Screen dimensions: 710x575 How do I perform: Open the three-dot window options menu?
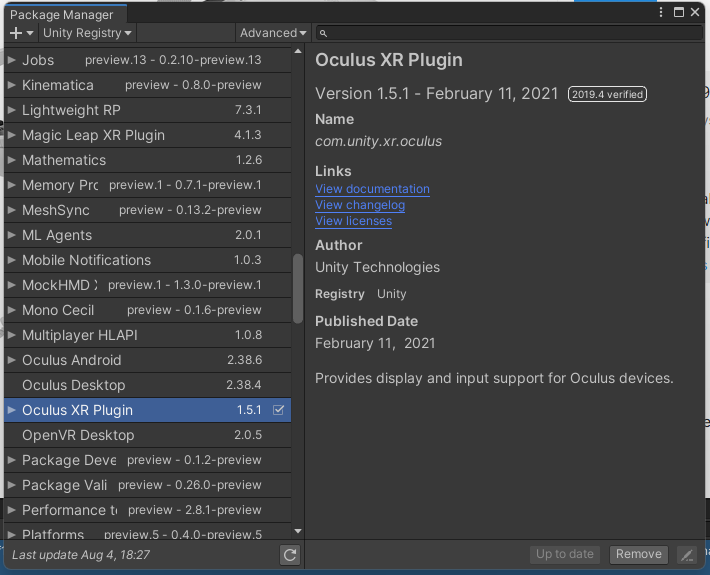tap(661, 12)
